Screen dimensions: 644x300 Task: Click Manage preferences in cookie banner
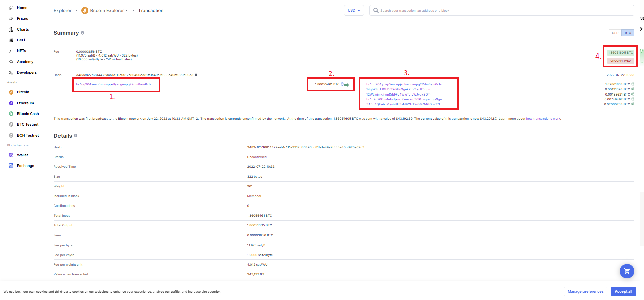pos(586,291)
